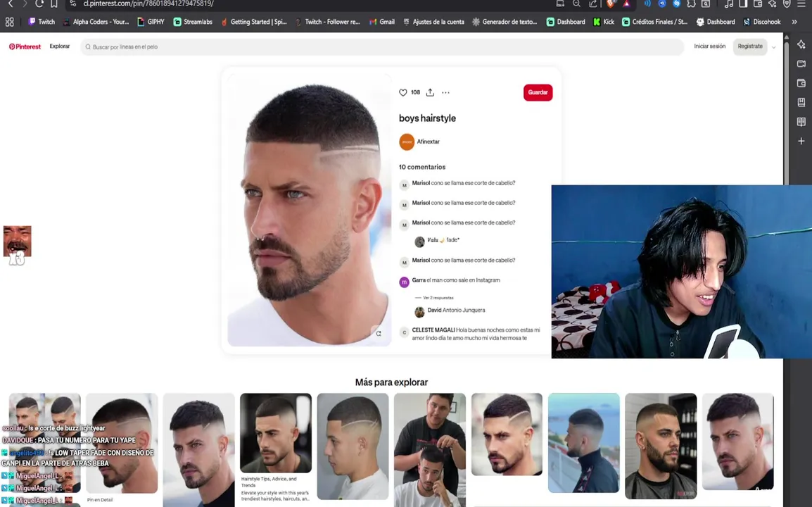Screen dimensions: 812x507
Task: Click 'David Antonio Junquera' commenter
Action: (x=456, y=310)
